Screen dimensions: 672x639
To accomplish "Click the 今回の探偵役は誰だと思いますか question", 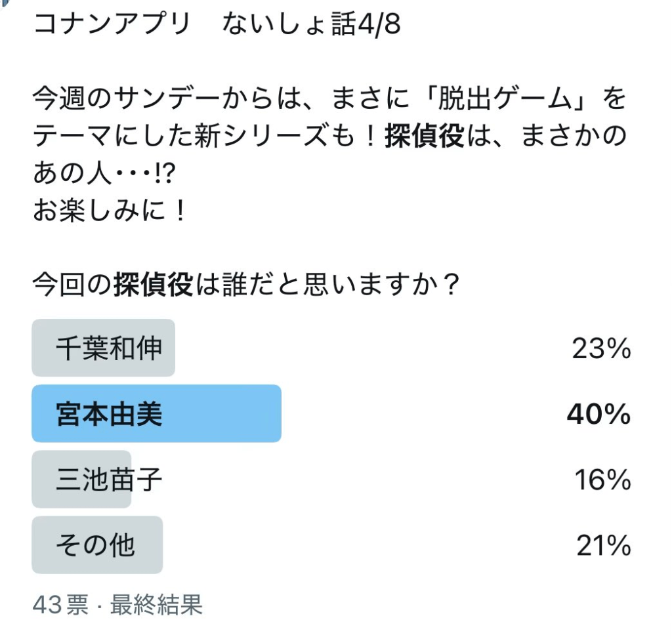I will (244, 287).
